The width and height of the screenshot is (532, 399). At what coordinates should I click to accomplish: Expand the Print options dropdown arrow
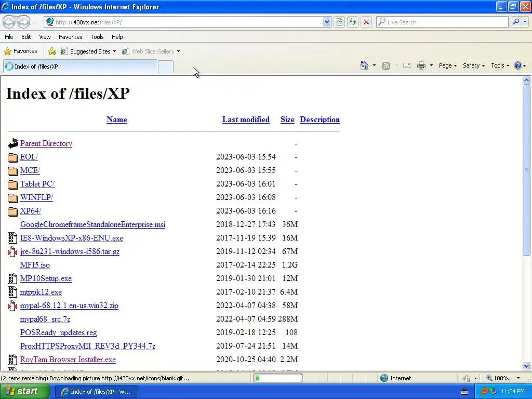click(431, 65)
